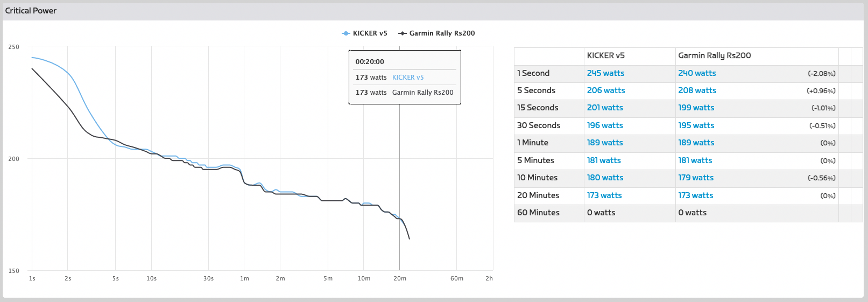Open the 195 watts 30 Seconds link
Screen dimensions: 868x302
tap(696, 125)
